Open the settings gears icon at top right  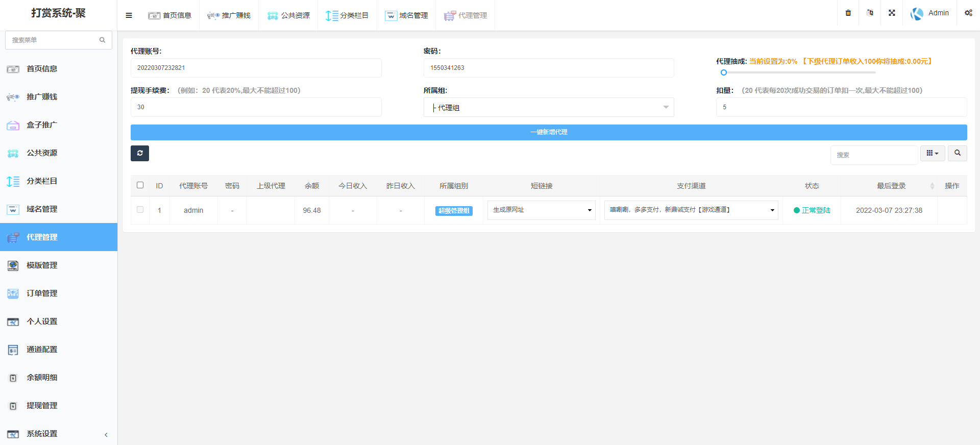pos(968,13)
